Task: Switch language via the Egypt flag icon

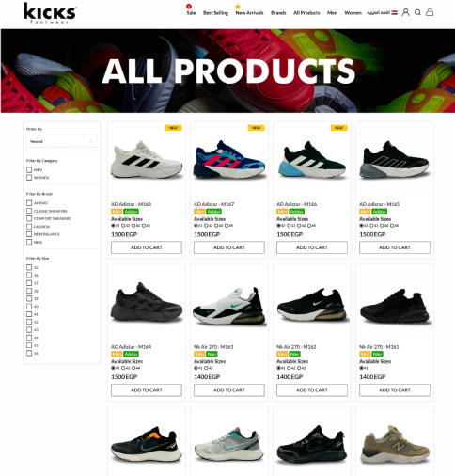Action: click(394, 13)
